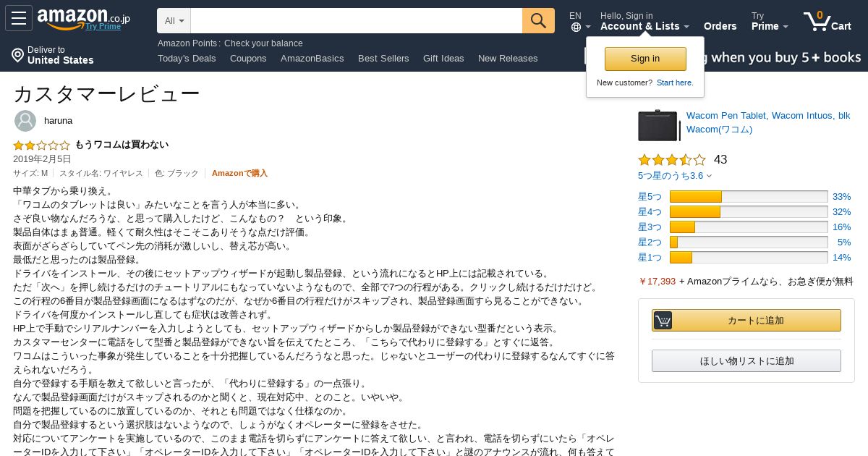Image resolution: width=868 pixels, height=456 pixels.
Task: Click the 32% four-star percentage
Action: (841, 212)
